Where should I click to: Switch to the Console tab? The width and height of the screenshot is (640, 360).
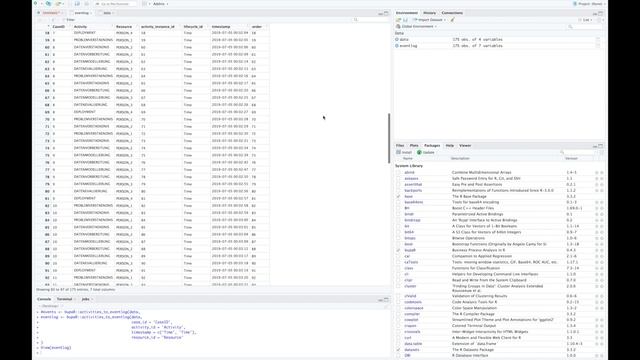[x=44, y=299]
